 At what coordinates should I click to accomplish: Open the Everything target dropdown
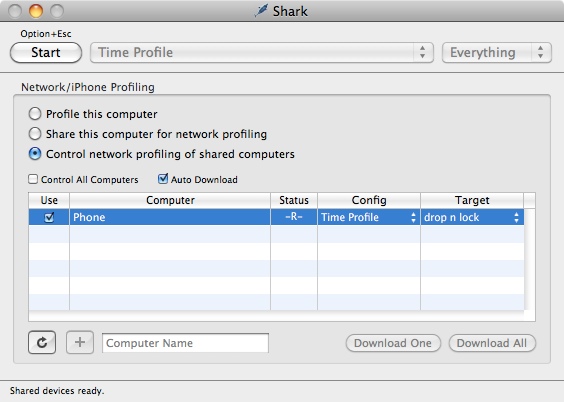click(x=496, y=52)
